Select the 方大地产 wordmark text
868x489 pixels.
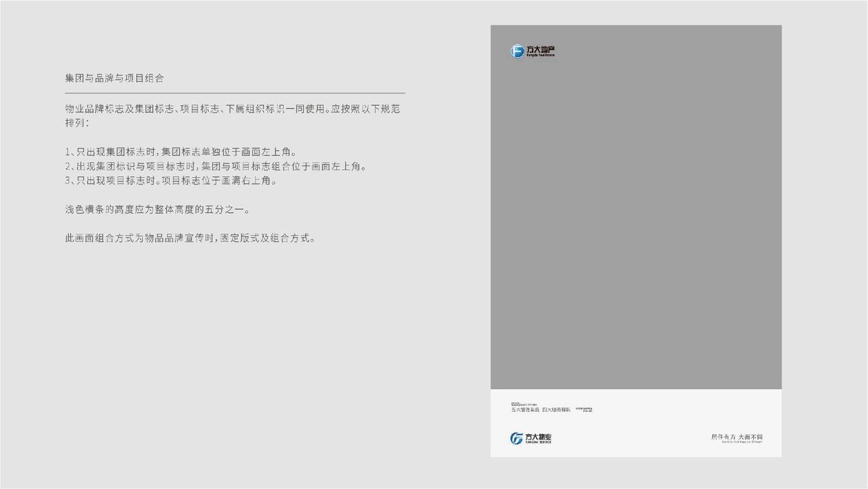coord(541,50)
